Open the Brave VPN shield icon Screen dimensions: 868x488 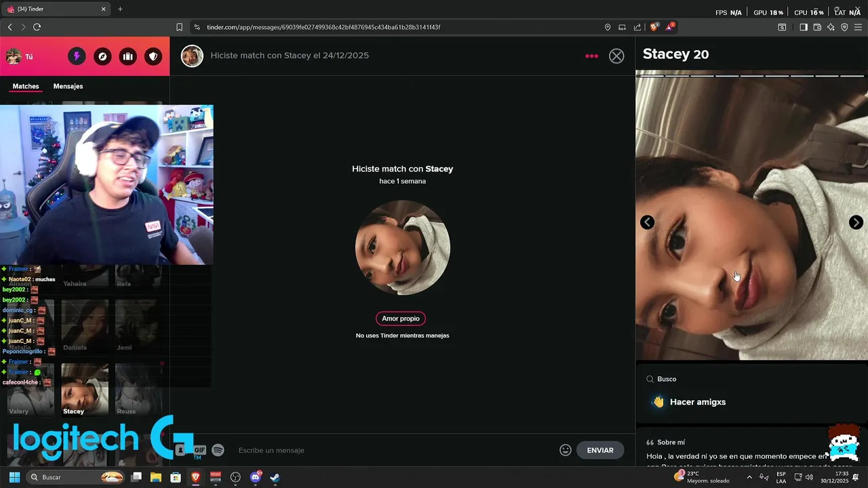tap(844, 27)
